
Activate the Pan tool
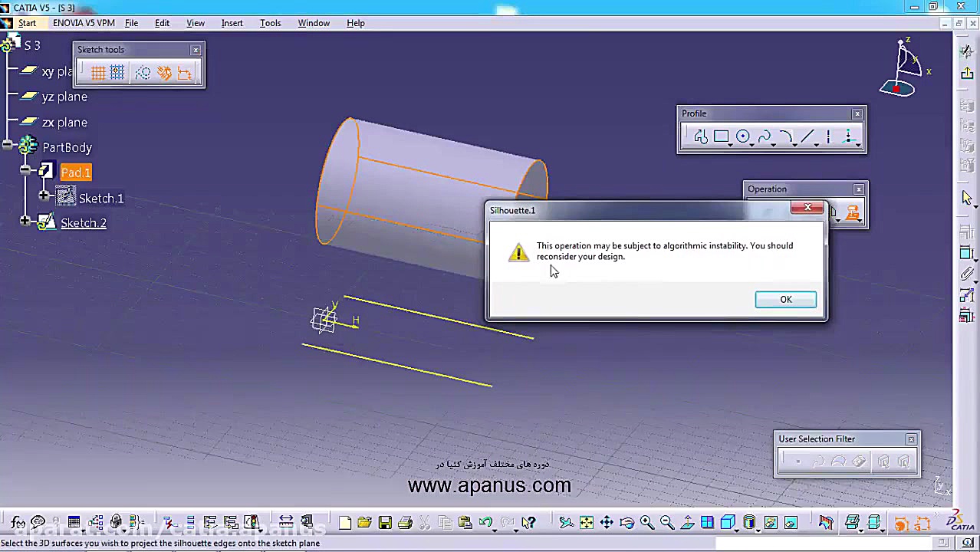coord(607,523)
